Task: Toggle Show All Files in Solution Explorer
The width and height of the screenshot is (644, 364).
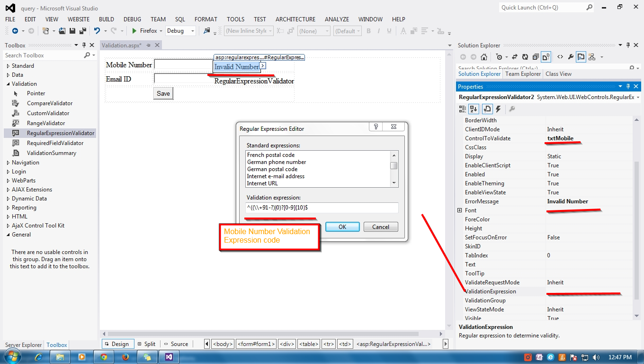Action: [x=546, y=57]
